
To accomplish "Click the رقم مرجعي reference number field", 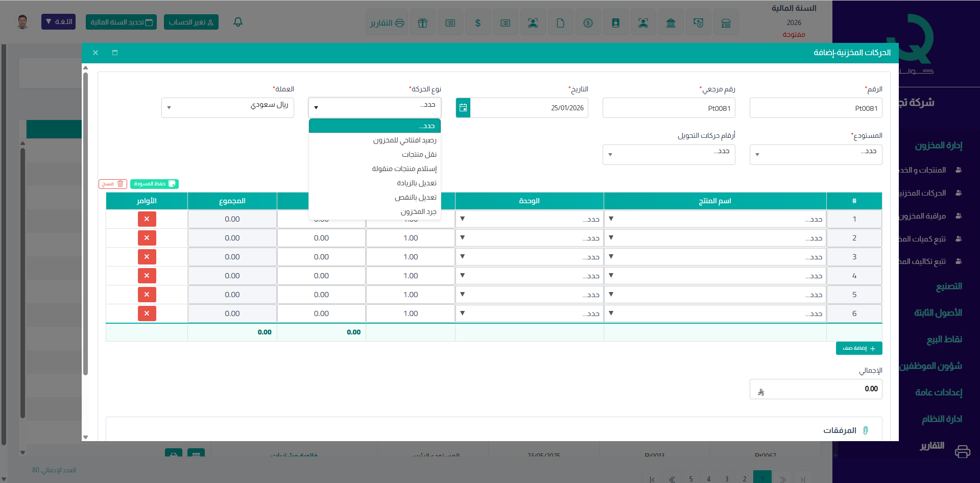I will pos(668,108).
